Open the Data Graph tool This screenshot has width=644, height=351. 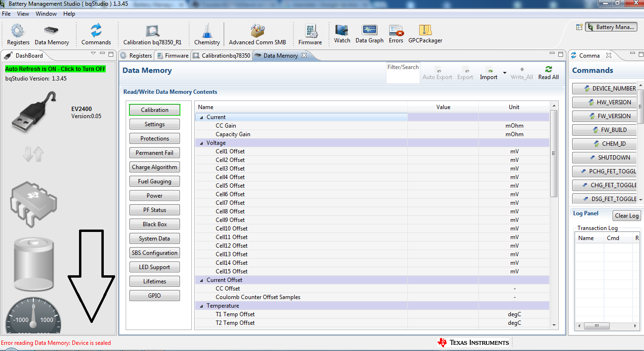tap(369, 33)
